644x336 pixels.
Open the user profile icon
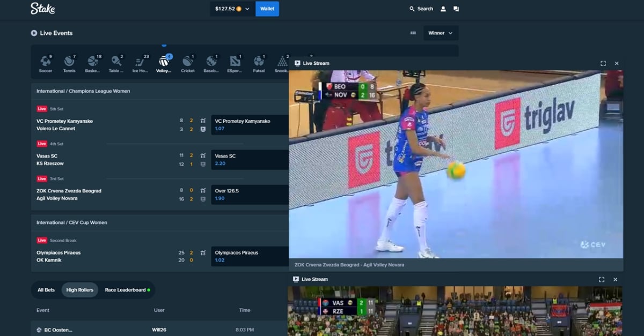click(x=443, y=9)
